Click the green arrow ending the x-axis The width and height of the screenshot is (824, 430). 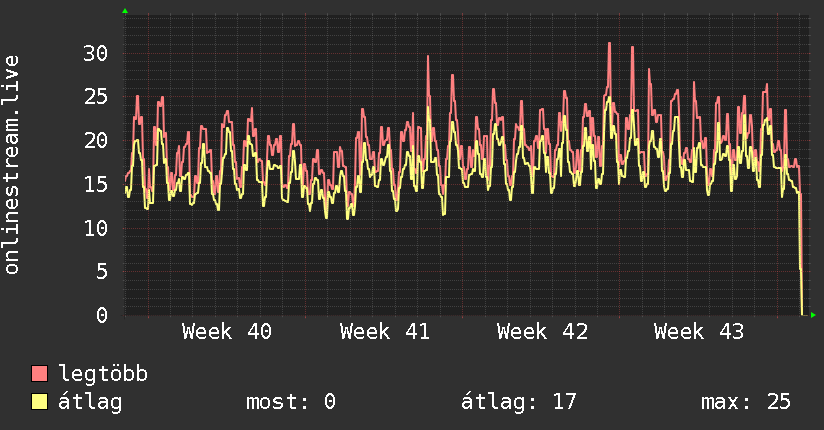814,315
